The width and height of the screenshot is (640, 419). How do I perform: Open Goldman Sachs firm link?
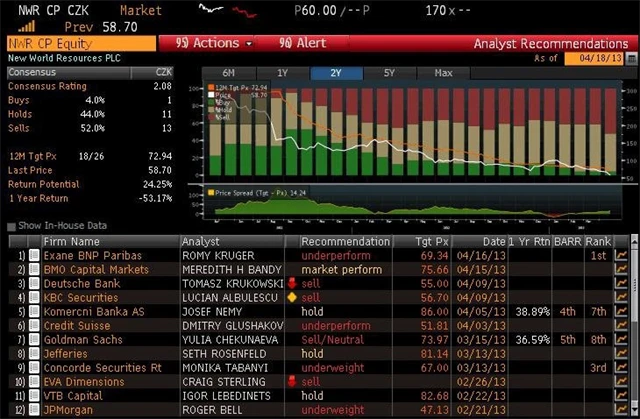83,340
